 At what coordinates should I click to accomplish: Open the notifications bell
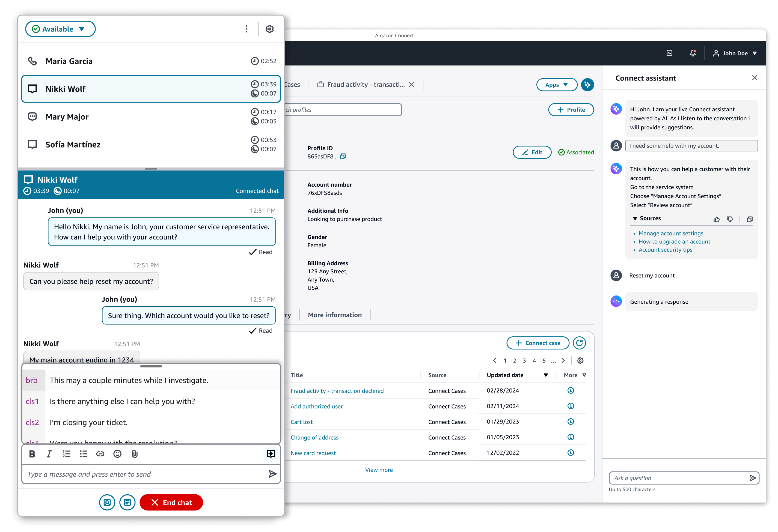point(693,53)
